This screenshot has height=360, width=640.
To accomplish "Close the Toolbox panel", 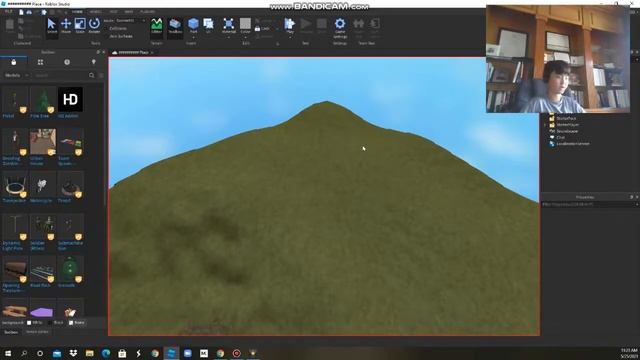I will [x=103, y=52].
